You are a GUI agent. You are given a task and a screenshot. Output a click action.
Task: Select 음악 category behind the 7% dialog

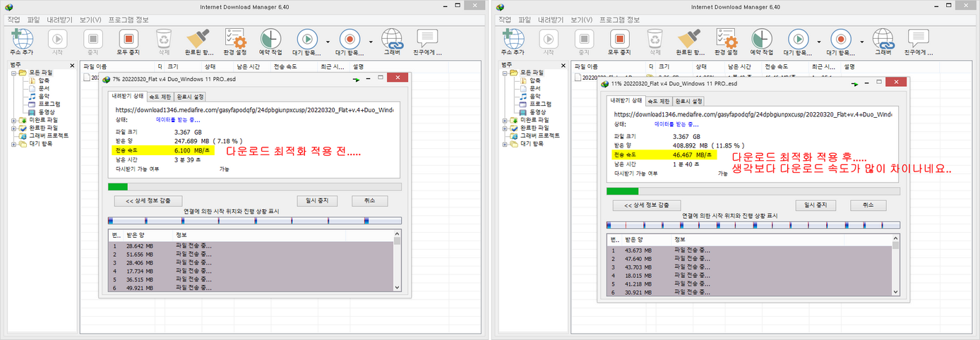coord(43,96)
